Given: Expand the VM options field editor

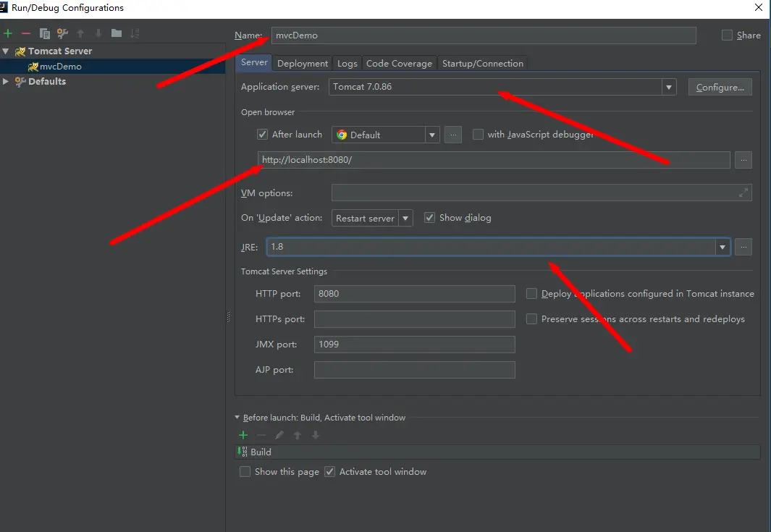Looking at the screenshot, I should pos(743,193).
